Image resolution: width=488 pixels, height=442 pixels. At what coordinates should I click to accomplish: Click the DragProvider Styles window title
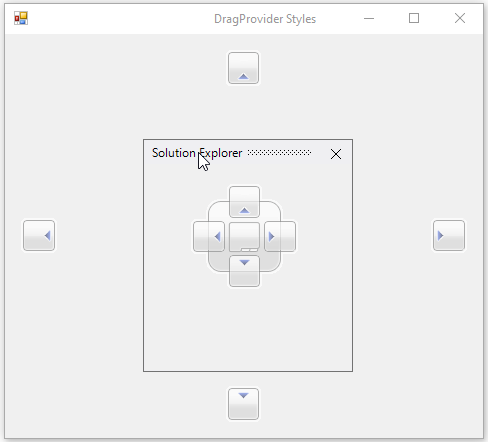[265, 19]
